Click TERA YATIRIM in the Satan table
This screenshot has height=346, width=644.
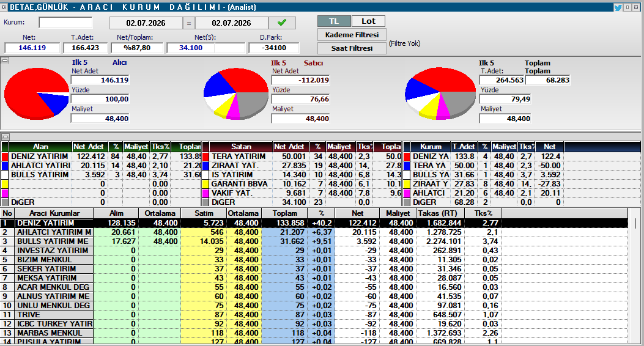coord(239,156)
